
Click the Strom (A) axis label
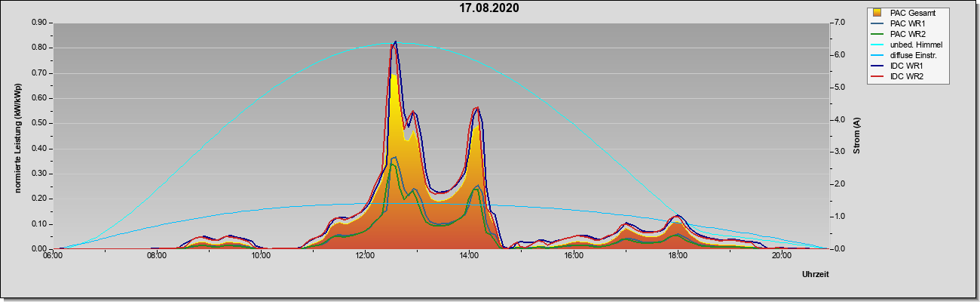coord(857,136)
